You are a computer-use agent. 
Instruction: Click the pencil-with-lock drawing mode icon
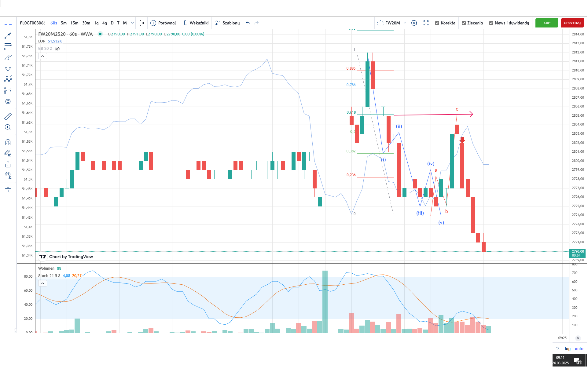click(8, 153)
